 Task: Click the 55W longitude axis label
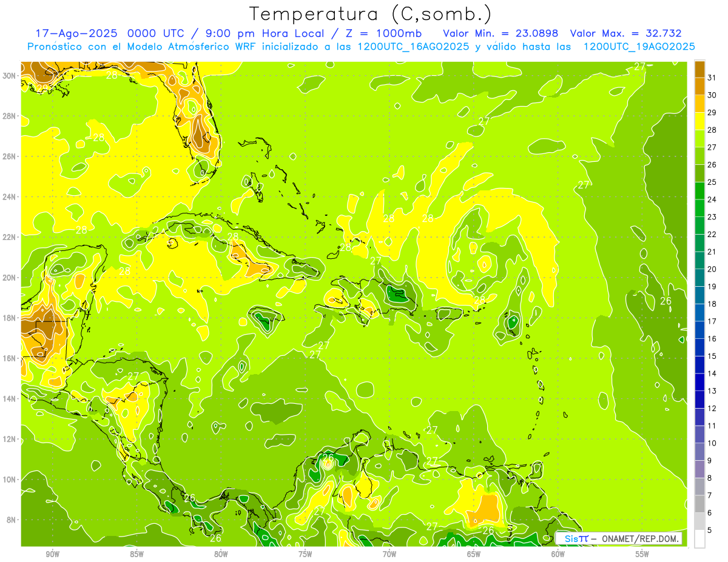(642, 555)
